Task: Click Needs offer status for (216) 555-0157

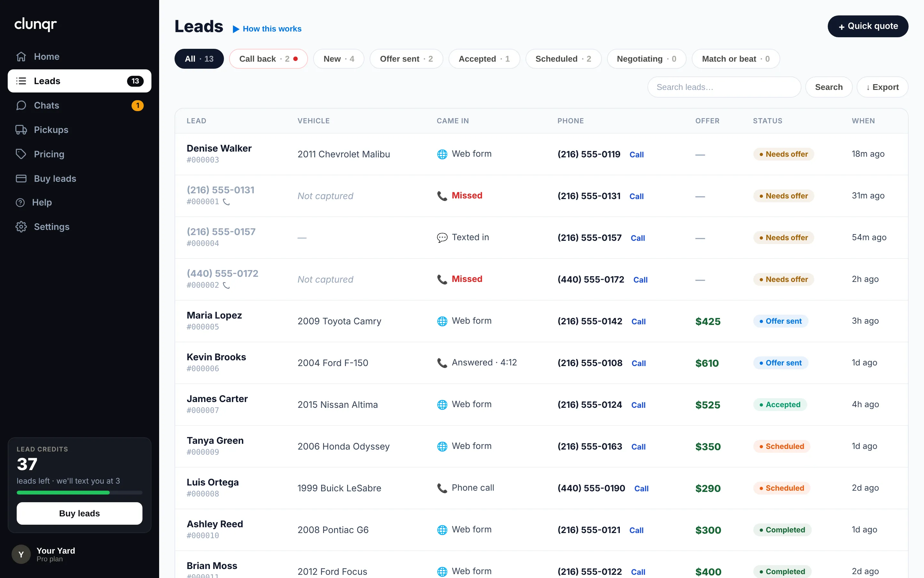Action: [783, 238]
